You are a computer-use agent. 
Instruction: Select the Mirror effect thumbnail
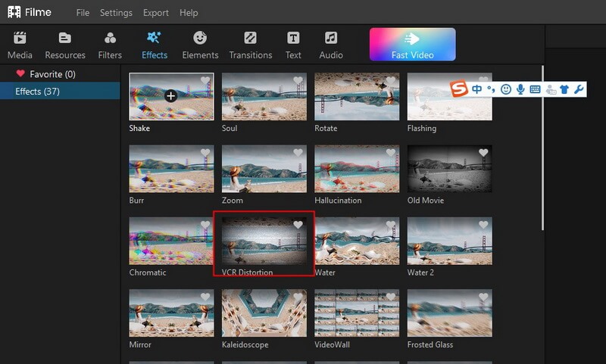click(171, 313)
